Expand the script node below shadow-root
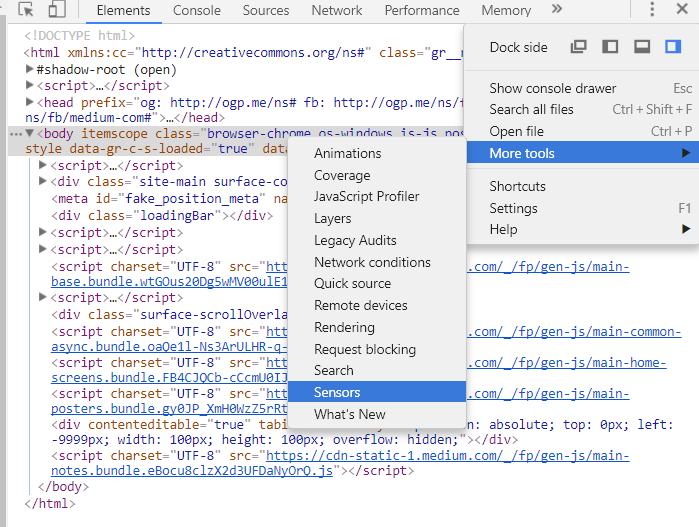 [x=29, y=85]
